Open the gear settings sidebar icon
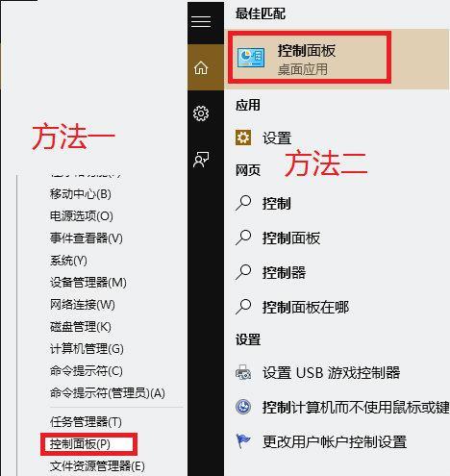This screenshot has width=450, height=476. (x=201, y=113)
